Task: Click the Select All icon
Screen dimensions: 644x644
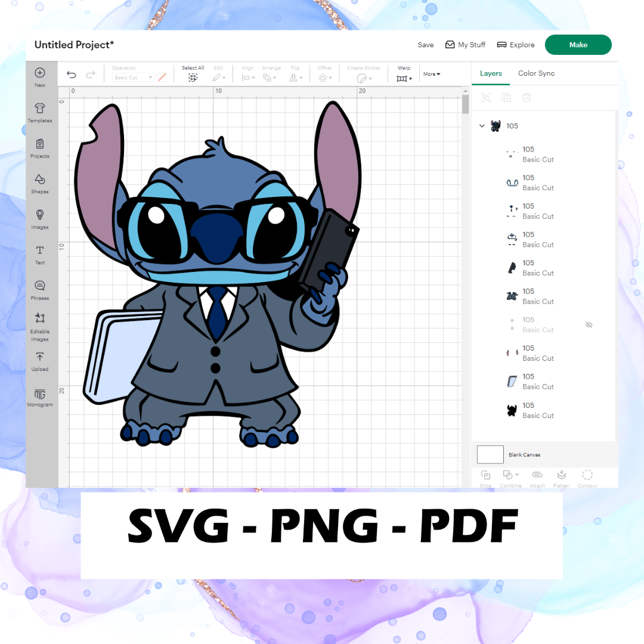Action: click(193, 78)
